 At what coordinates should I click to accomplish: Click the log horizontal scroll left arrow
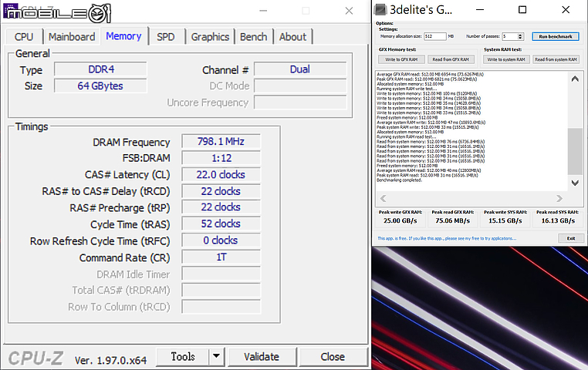click(384, 198)
